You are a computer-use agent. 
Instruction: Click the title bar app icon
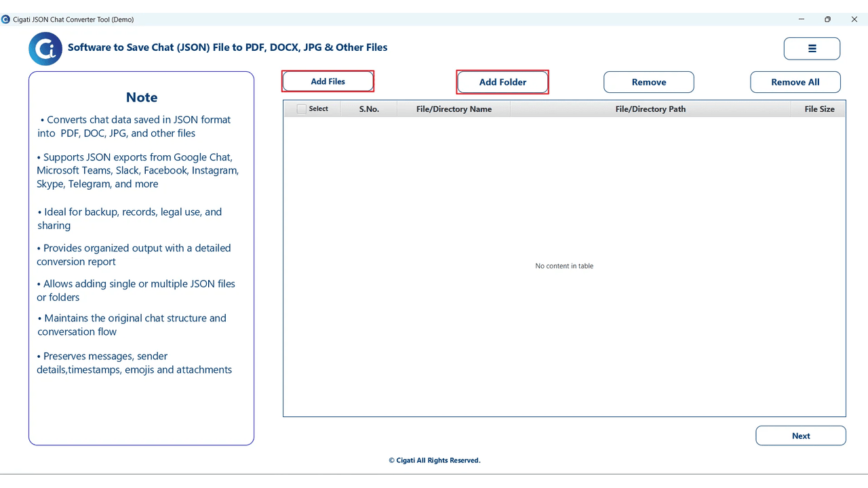coord(6,20)
